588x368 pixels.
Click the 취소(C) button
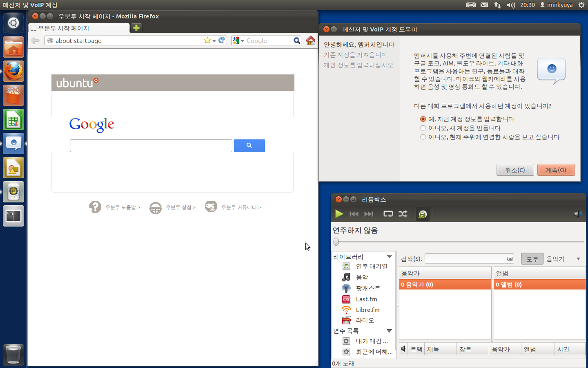(515, 170)
